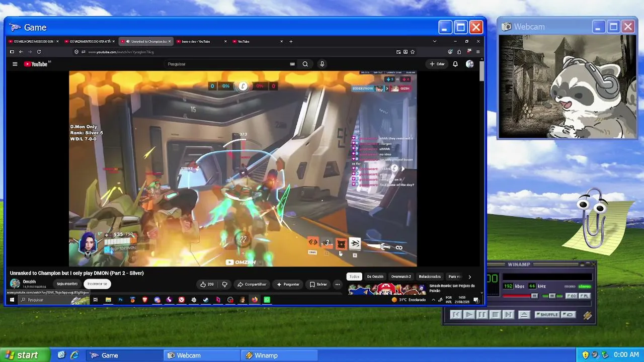Open the Omzhh channel avatar
The width and height of the screenshot is (644, 362).
coord(15,284)
